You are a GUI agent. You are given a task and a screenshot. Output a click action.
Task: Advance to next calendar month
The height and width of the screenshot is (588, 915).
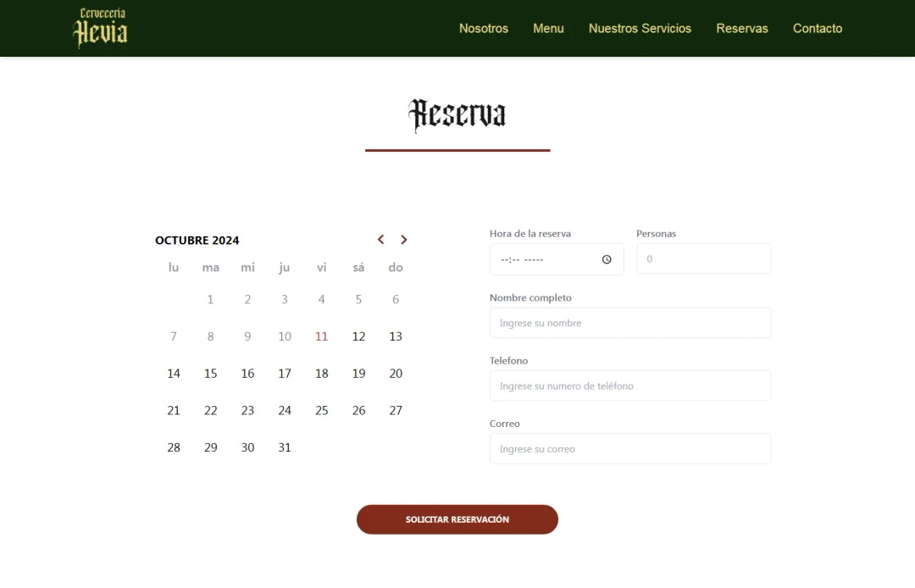pos(404,240)
